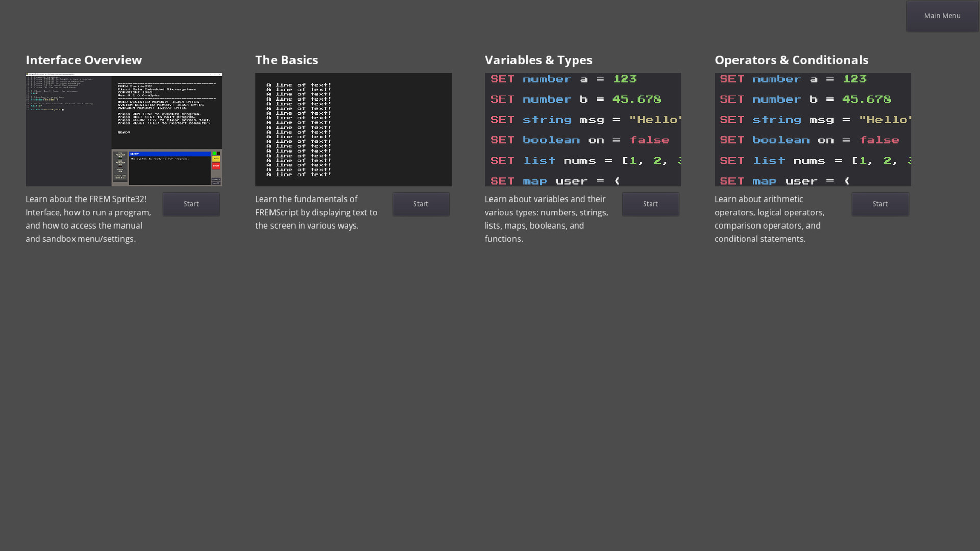
Task: Launch the Operators & Conditionals tutorial with Start
Action: (880, 204)
